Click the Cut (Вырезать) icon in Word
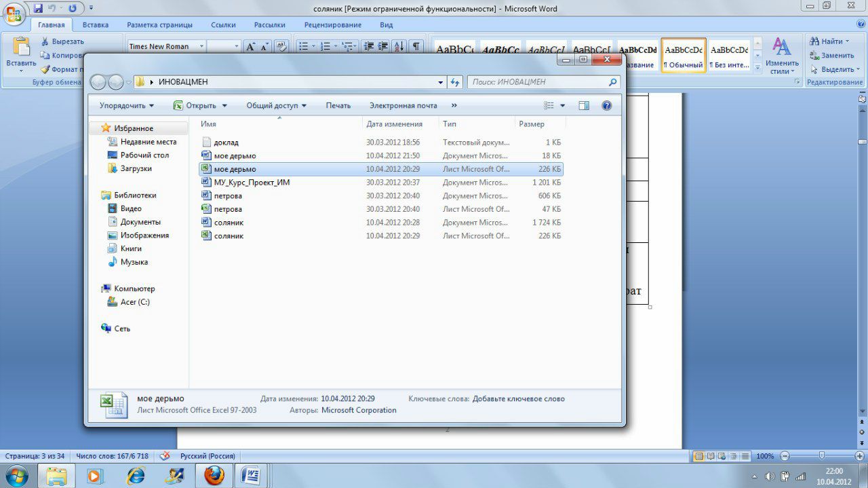 (x=45, y=41)
